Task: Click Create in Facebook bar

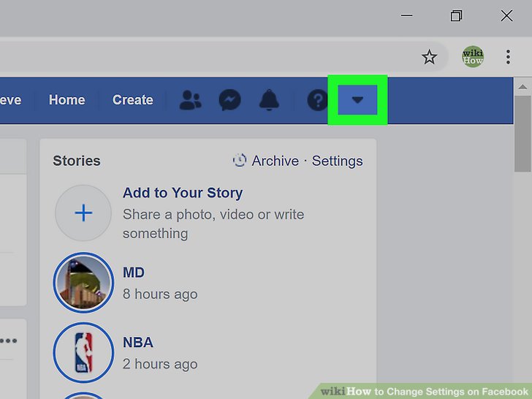Action: click(x=133, y=99)
